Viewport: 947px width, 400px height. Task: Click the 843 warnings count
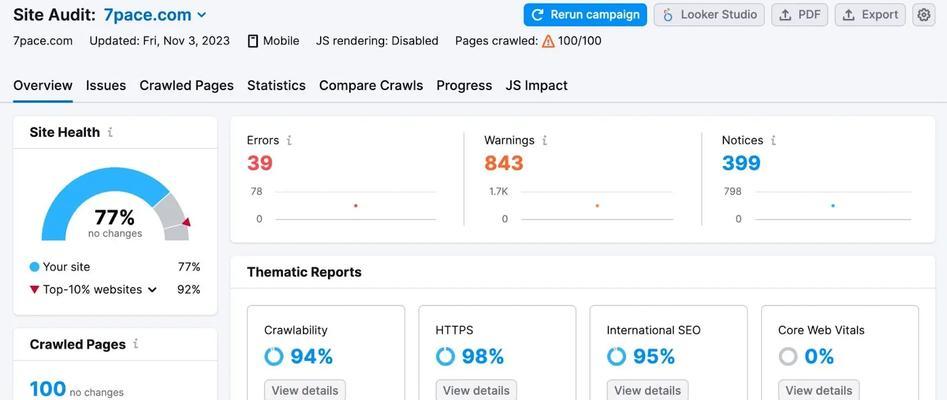504,163
